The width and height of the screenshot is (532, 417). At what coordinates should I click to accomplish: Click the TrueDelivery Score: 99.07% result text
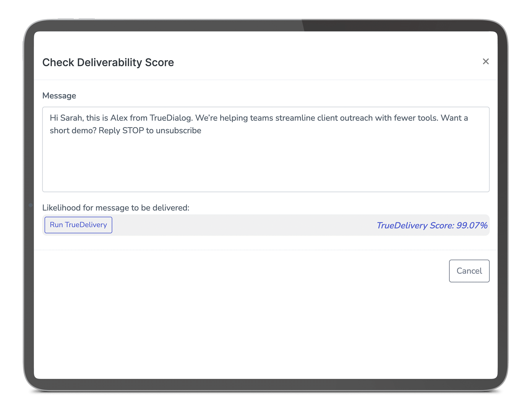click(x=432, y=225)
